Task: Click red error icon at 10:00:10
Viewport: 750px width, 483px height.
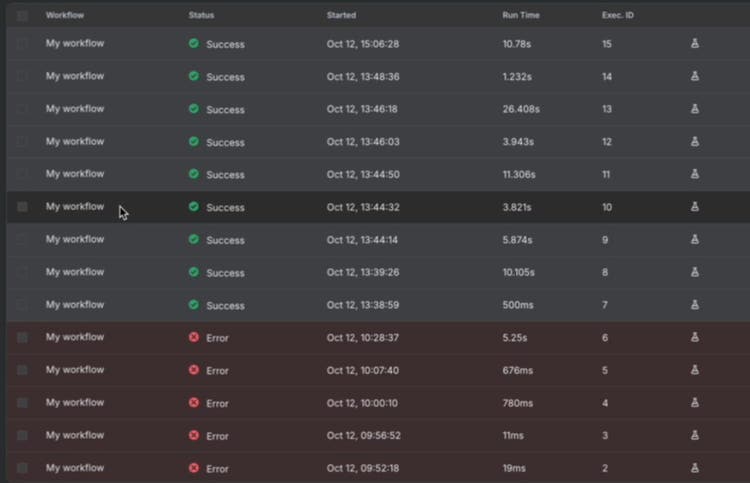Action: point(194,403)
